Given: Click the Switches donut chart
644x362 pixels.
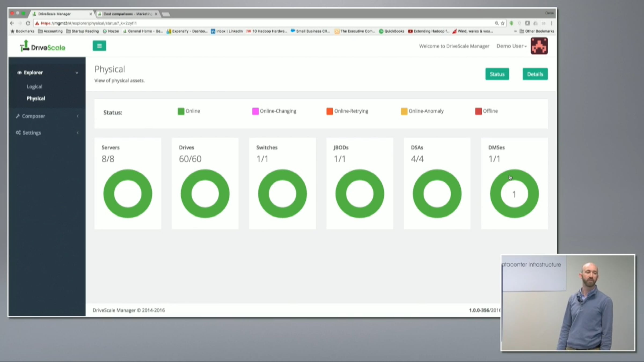Looking at the screenshot, I should pyautogui.click(x=282, y=194).
